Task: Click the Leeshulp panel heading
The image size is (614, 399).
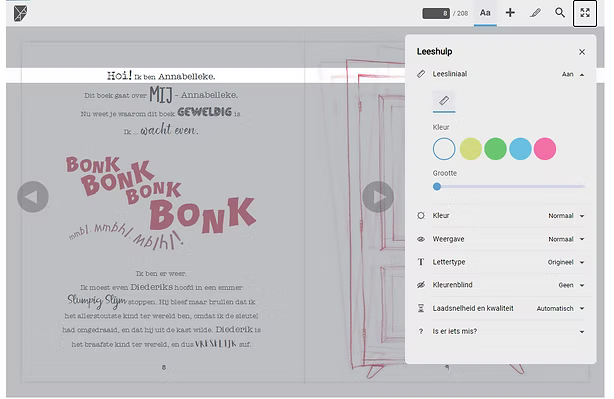Action: pos(435,52)
